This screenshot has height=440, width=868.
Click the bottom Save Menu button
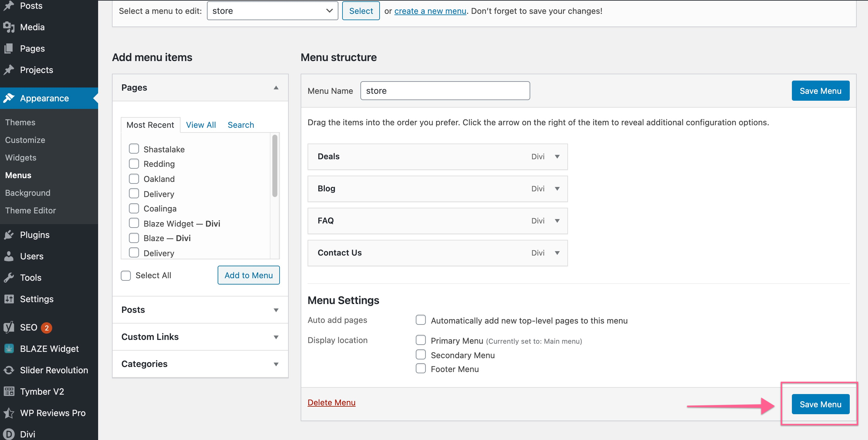point(820,404)
